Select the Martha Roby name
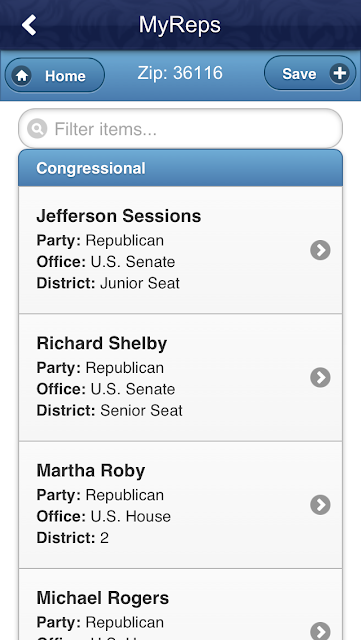The width and height of the screenshot is (361, 640). click(x=91, y=471)
